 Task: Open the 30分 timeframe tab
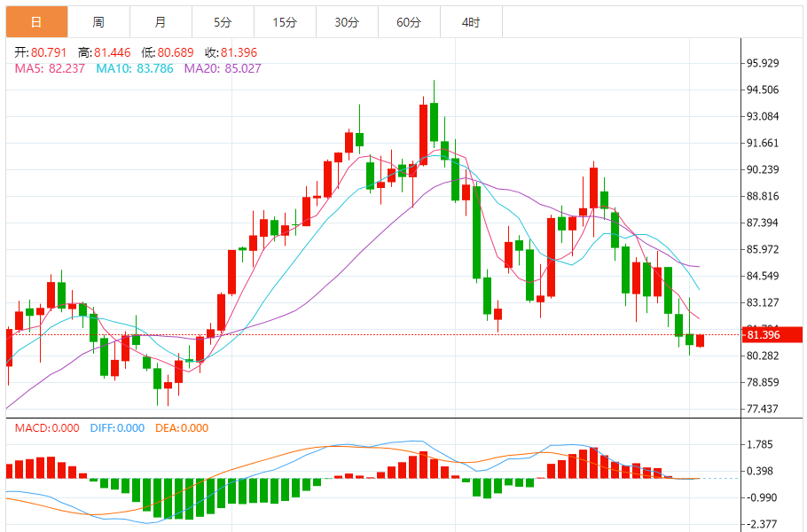coord(347,22)
